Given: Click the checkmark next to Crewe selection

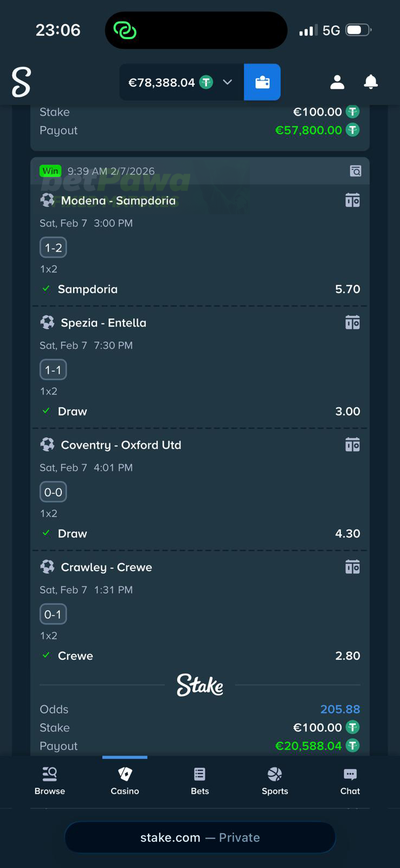Looking at the screenshot, I should point(46,655).
